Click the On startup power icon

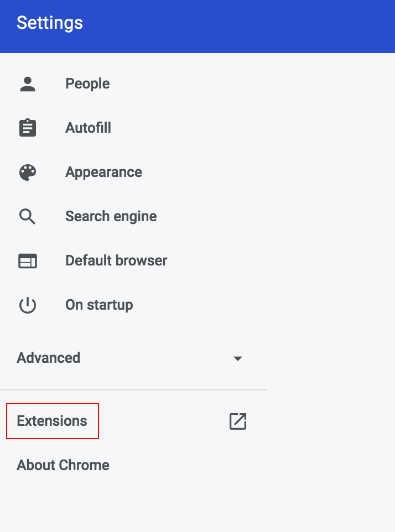coord(28,305)
